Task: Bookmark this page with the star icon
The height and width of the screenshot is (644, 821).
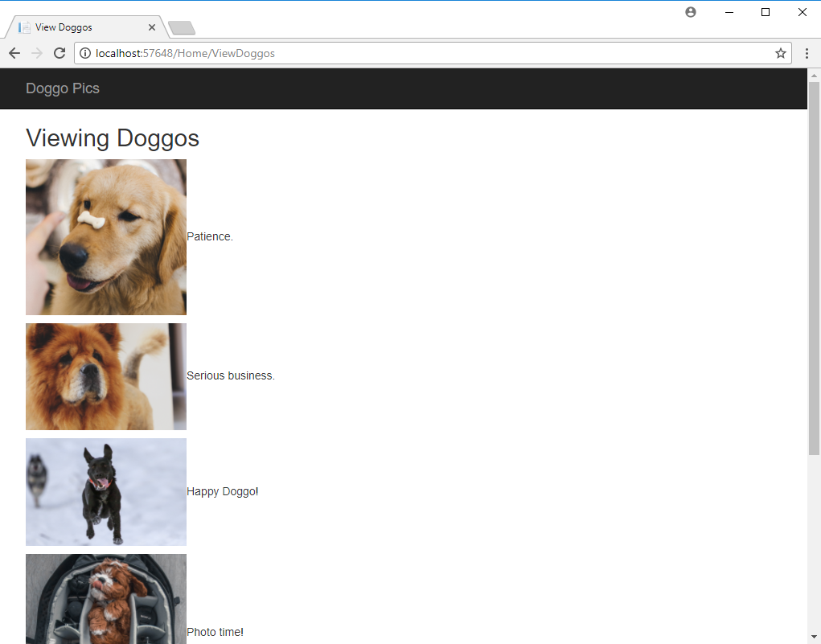Action: 781,53
